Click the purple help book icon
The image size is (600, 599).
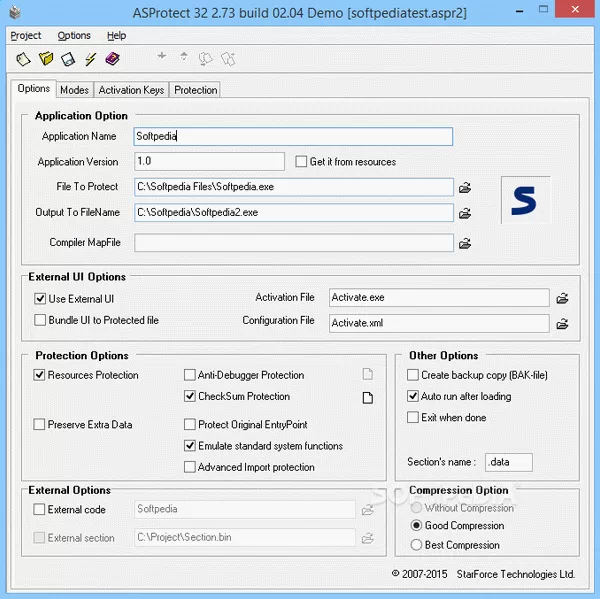(112, 59)
